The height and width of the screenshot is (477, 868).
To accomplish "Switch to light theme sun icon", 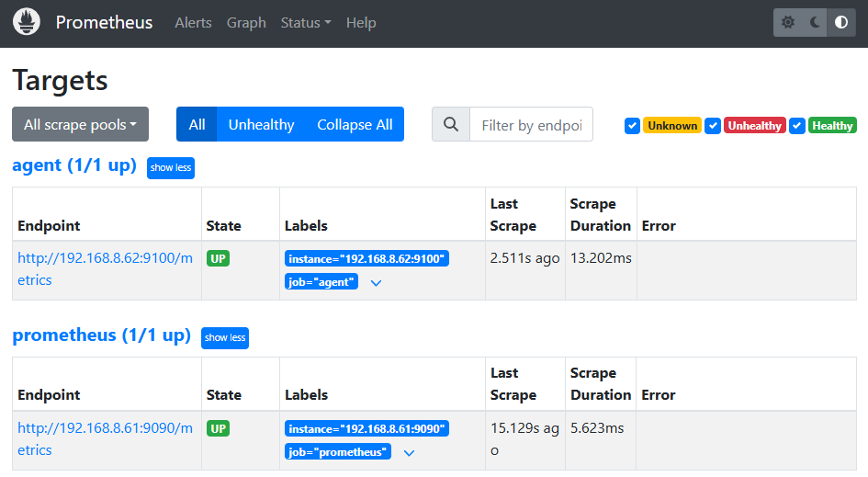I will [788, 23].
